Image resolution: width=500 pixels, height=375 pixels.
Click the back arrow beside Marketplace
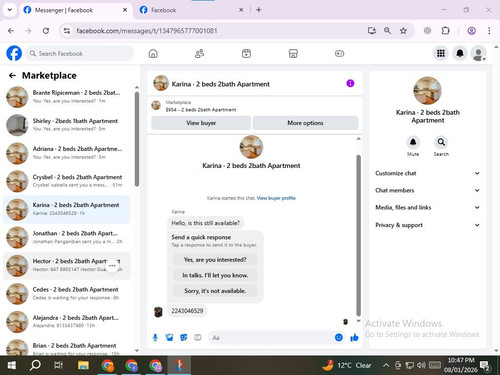tap(12, 76)
